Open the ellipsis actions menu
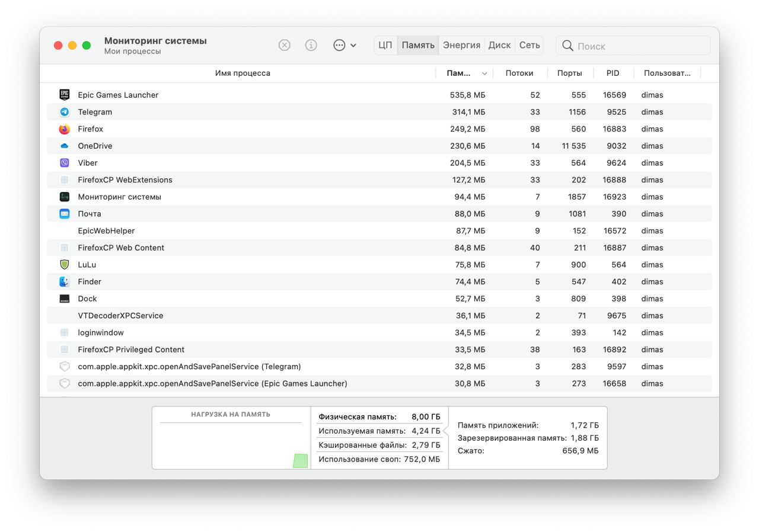759x532 pixels. coord(345,45)
